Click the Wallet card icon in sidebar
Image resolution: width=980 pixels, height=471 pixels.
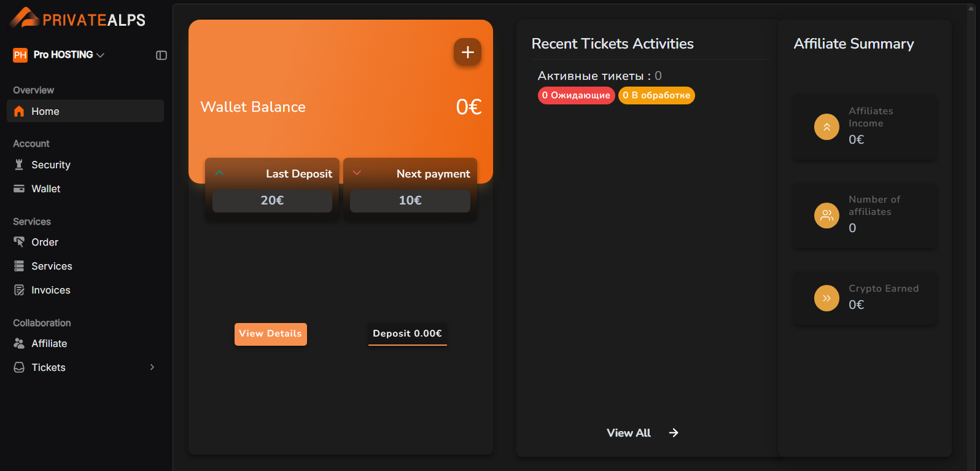coord(19,189)
